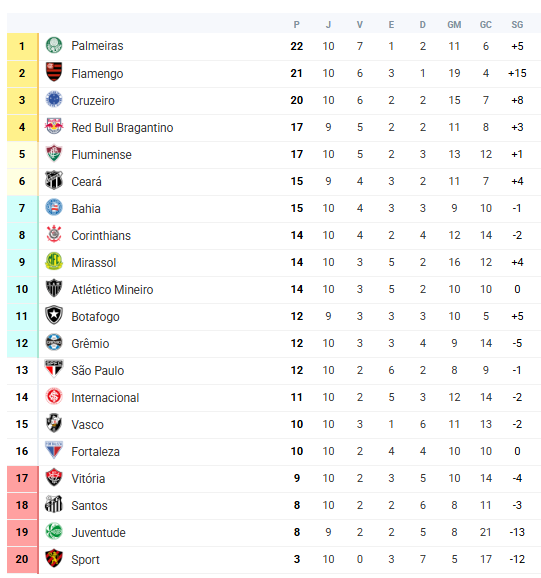The height and width of the screenshot is (578, 541).
Task: Sort table by P points column header
Action: tap(296, 25)
